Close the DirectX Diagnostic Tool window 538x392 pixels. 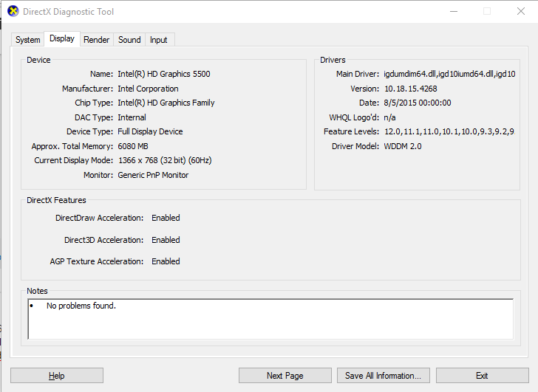pyautogui.click(x=521, y=11)
